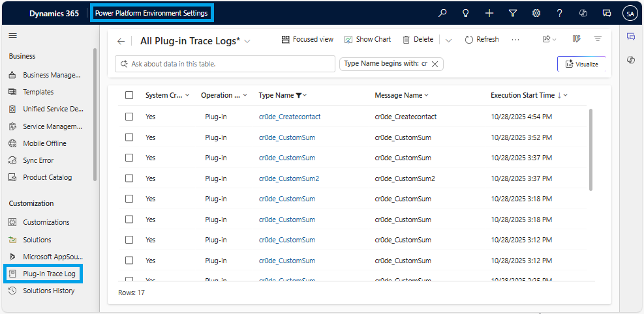
Task: Select the cr0de_Createcontact row checkbox
Action: coord(129,117)
